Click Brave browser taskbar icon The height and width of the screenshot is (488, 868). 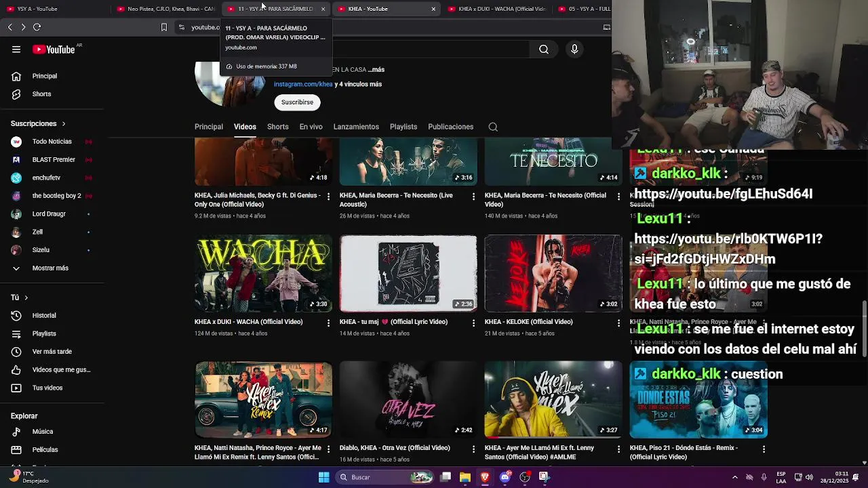click(x=485, y=477)
